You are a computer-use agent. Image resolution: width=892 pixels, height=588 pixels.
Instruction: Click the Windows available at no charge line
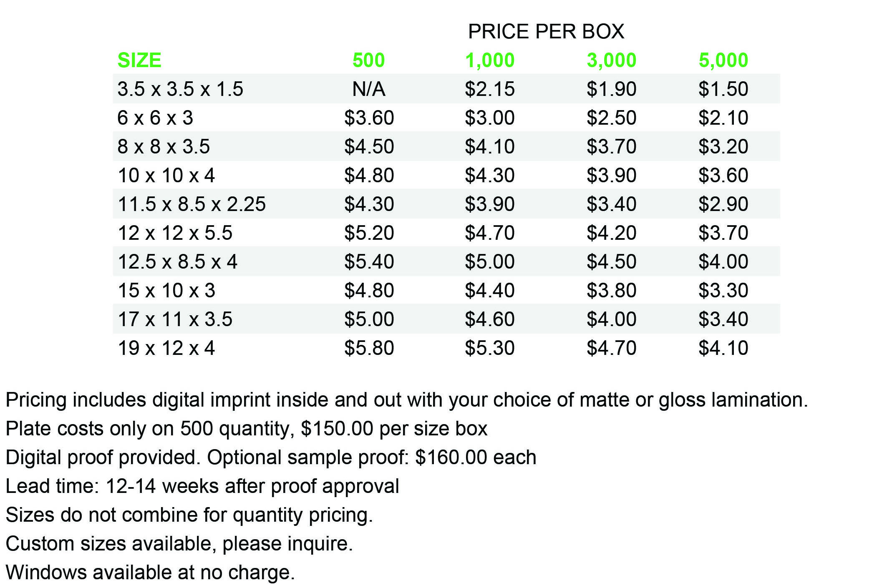tap(150, 572)
